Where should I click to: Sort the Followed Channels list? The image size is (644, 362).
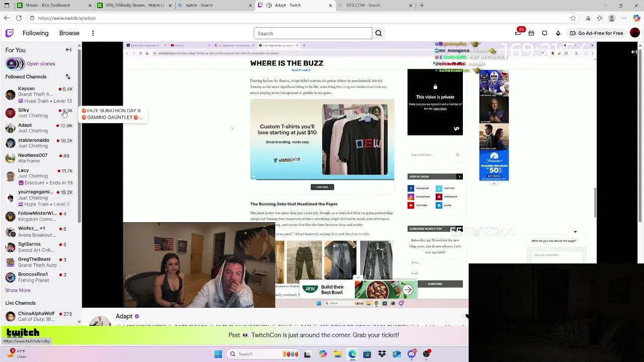coord(68,77)
